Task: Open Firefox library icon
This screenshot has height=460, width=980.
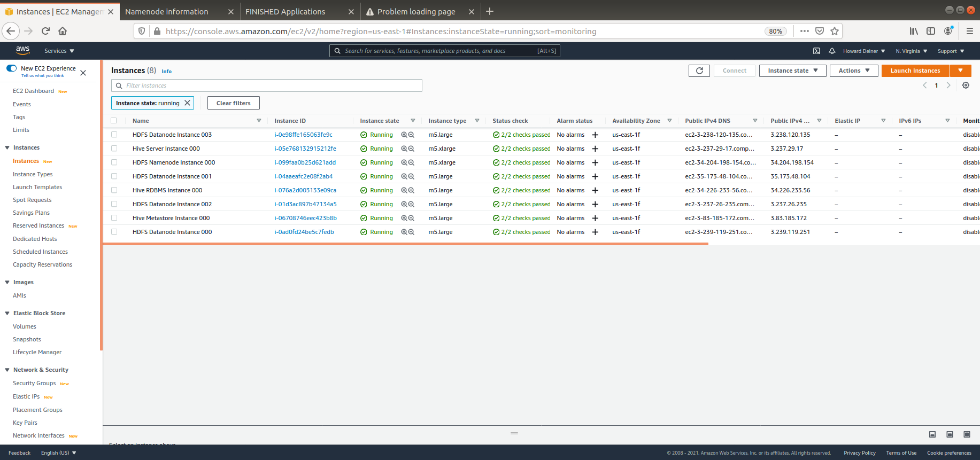Action: pyautogui.click(x=914, y=31)
